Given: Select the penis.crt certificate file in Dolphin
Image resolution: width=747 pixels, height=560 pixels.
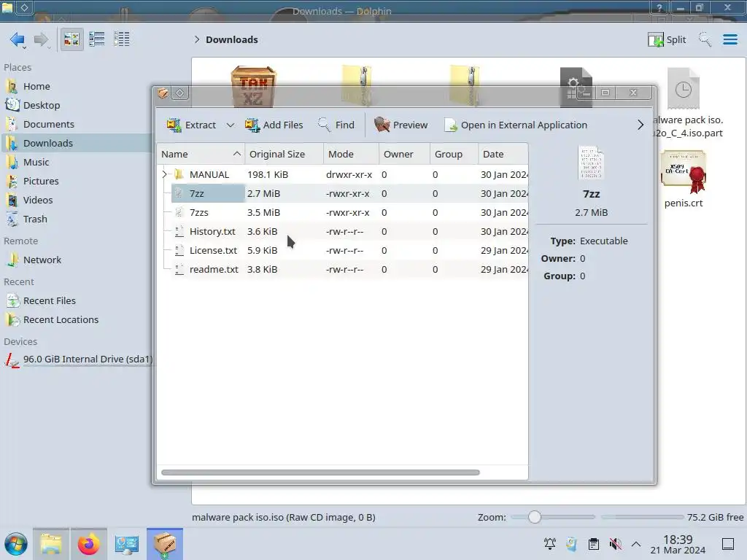Looking at the screenshot, I should 684,179.
